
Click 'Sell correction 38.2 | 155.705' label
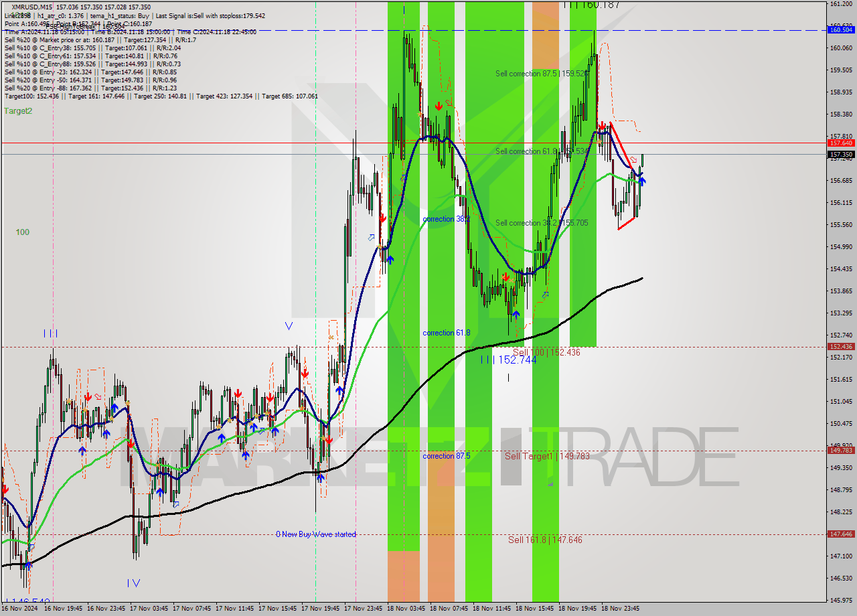pos(542,223)
